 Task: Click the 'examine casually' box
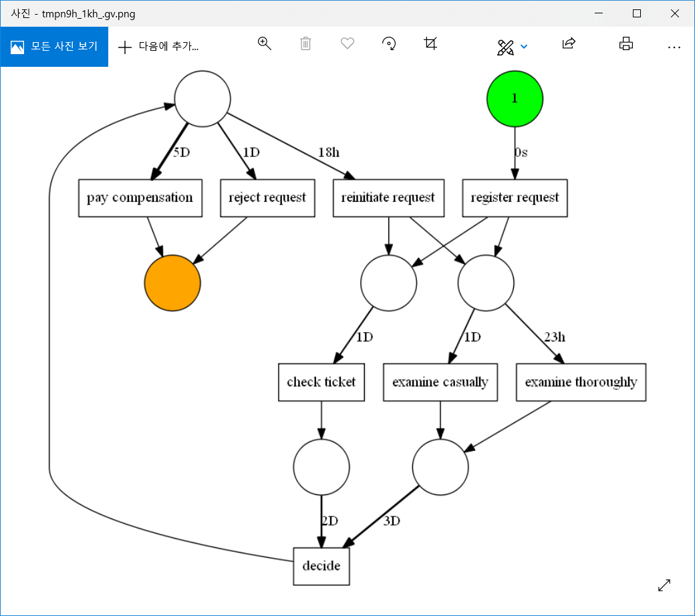pos(440,382)
